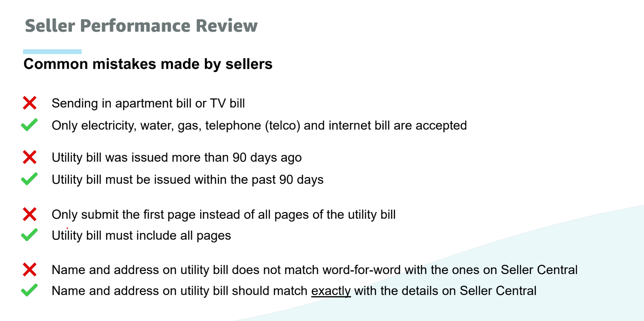Click 'Utility bill was issued more than 90 days ago'

point(177,158)
